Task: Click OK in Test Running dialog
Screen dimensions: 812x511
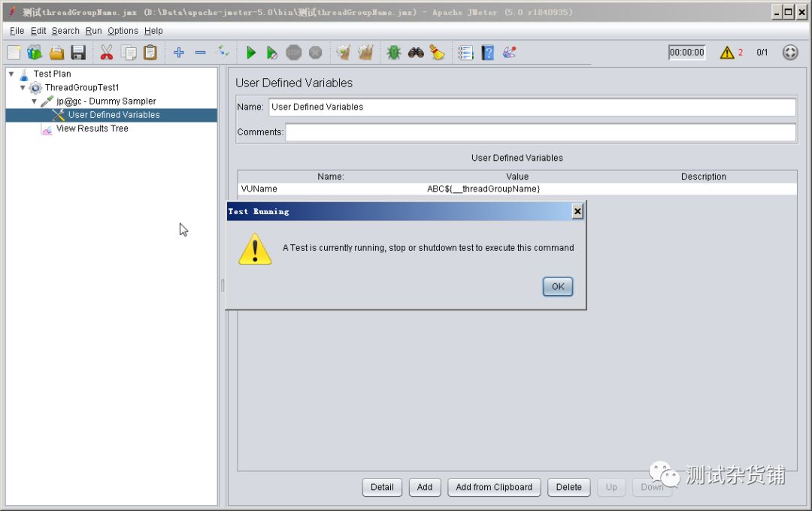Action: click(x=558, y=286)
